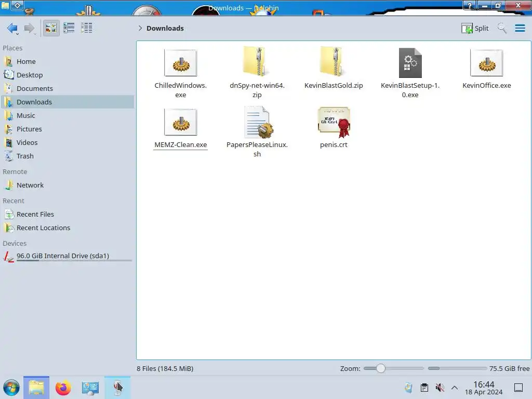Select KevinBlastGold.zip archive icon
Screen dimensions: 532x399
coord(334,61)
